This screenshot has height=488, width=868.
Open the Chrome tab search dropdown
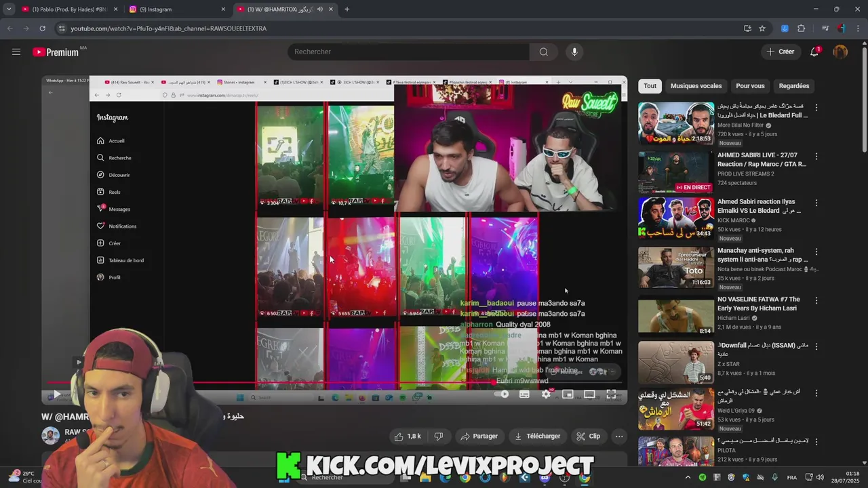(x=9, y=9)
